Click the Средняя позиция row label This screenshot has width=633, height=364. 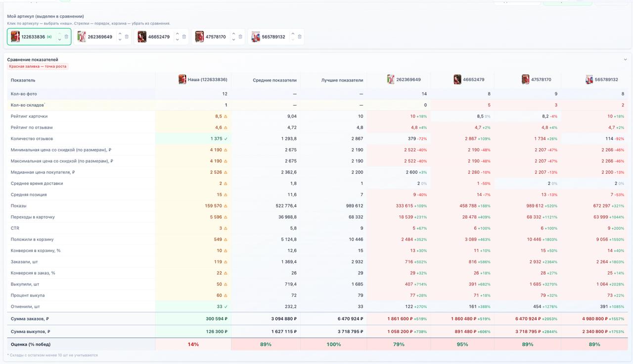(29, 195)
